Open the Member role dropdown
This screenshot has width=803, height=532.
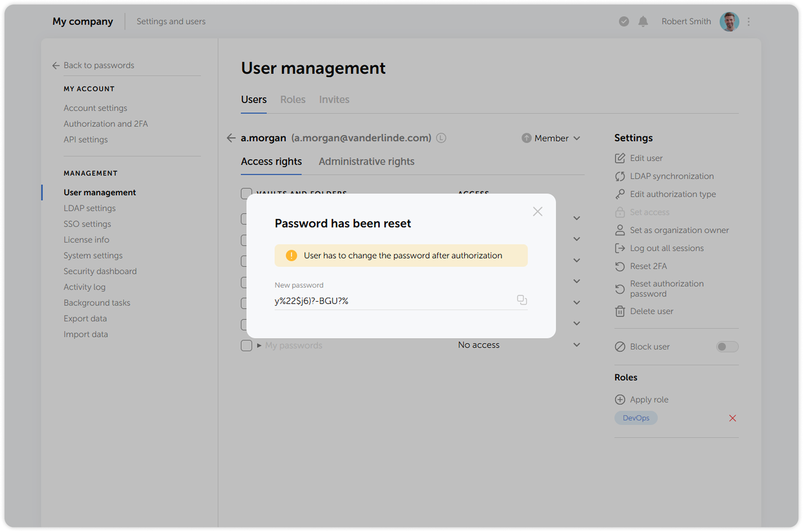tap(551, 138)
